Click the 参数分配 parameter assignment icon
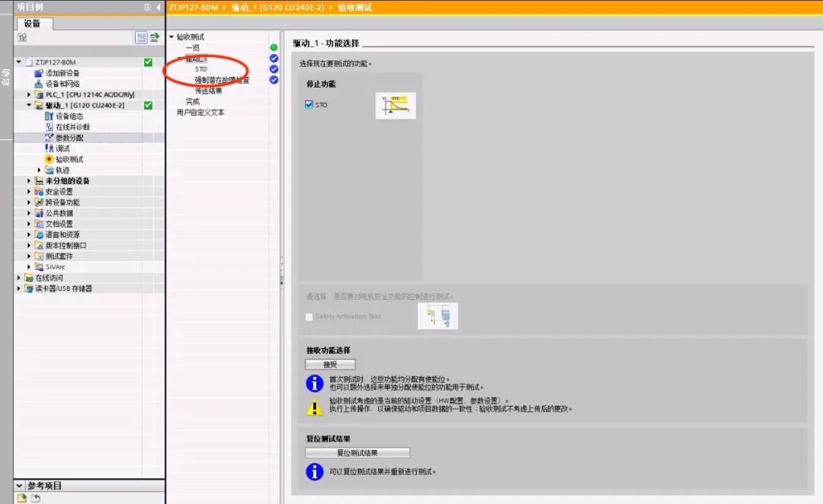The height and width of the screenshot is (504, 823). click(x=49, y=137)
